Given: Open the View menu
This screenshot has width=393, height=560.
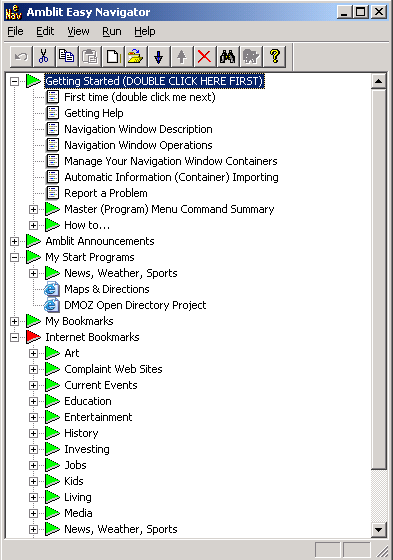Looking at the screenshot, I should pos(78,31).
